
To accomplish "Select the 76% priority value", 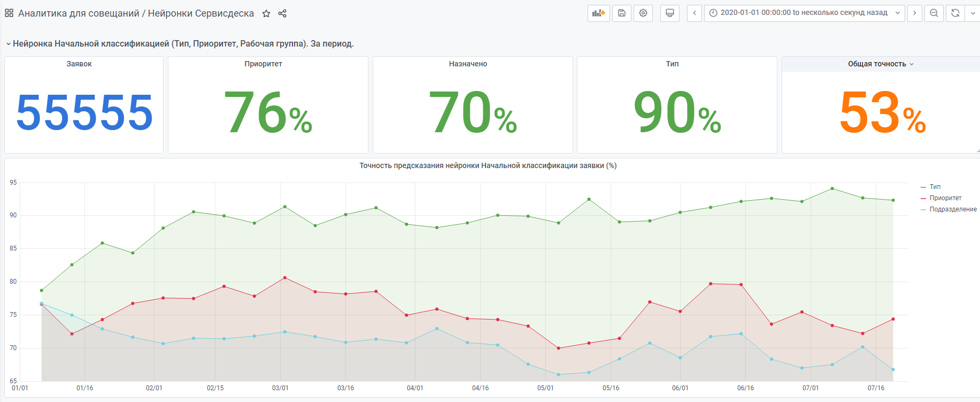I will [x=268, y=112].
